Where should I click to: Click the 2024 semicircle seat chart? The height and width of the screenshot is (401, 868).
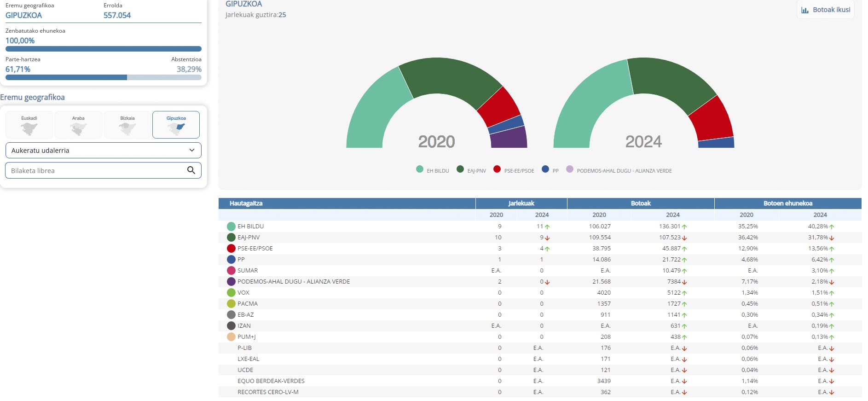pyautogui.click(x=644, y=103)
